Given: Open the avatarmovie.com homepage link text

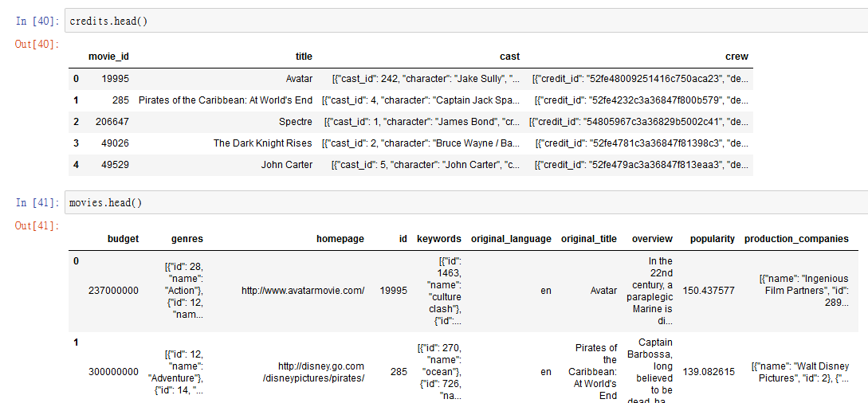Looking at the screenshot, I should (x=303, y=291).
